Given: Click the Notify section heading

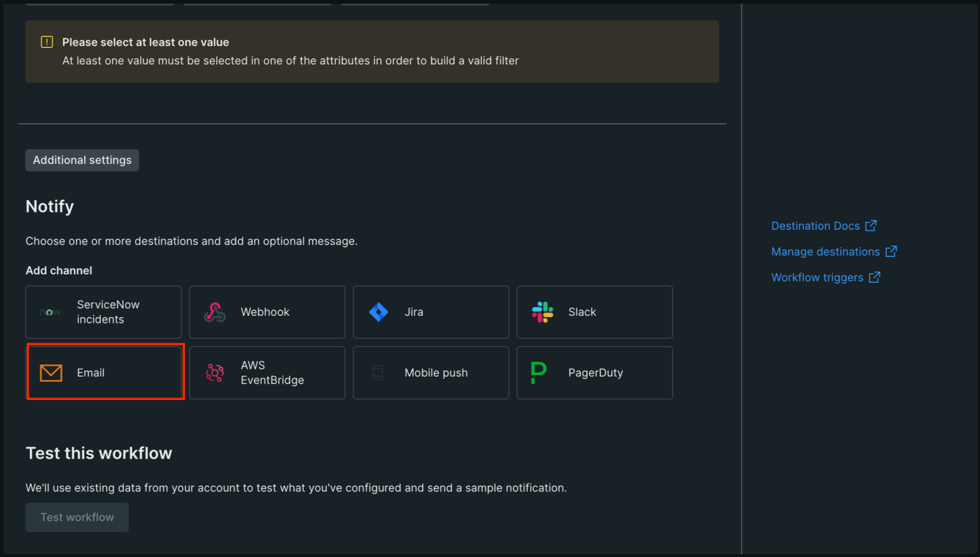Looking at the screenshot, I should (50, 207).
